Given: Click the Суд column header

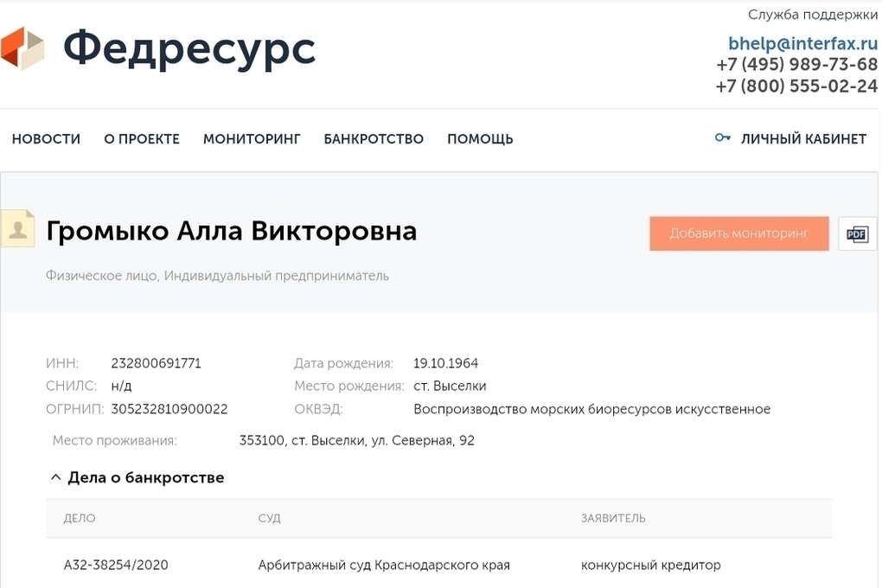Looking at the screenshot, I should 270,518.
